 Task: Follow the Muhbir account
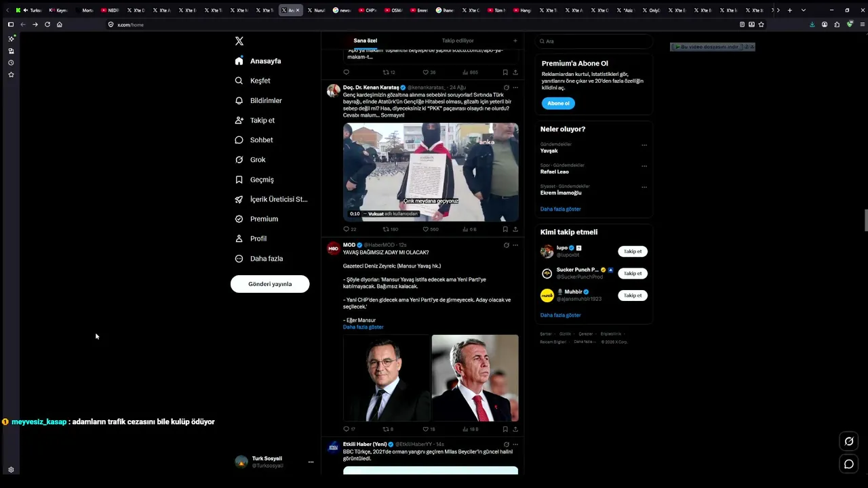[633, 296]
